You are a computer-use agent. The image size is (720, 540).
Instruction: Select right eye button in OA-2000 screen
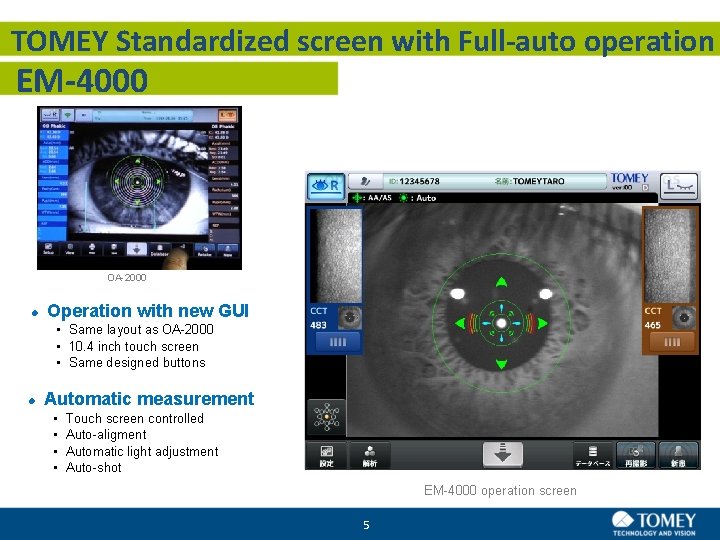point(50,114)
